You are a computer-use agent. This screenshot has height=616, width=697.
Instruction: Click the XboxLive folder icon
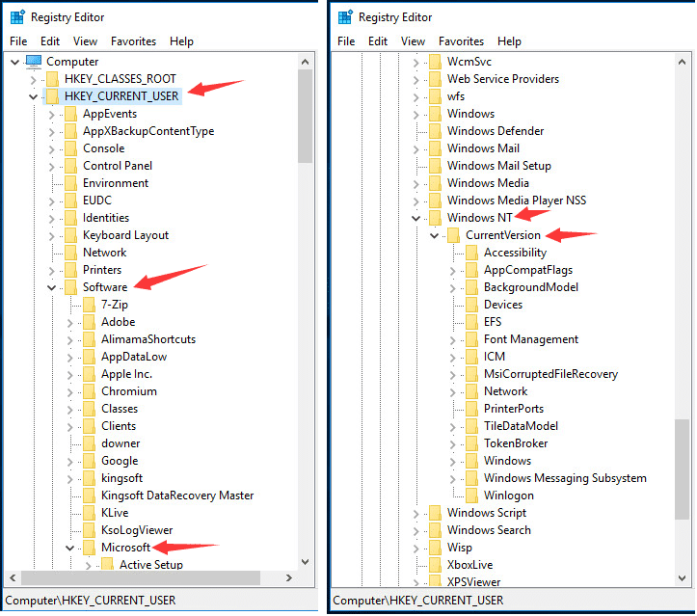pyautogui.click(x=435, y=565)
